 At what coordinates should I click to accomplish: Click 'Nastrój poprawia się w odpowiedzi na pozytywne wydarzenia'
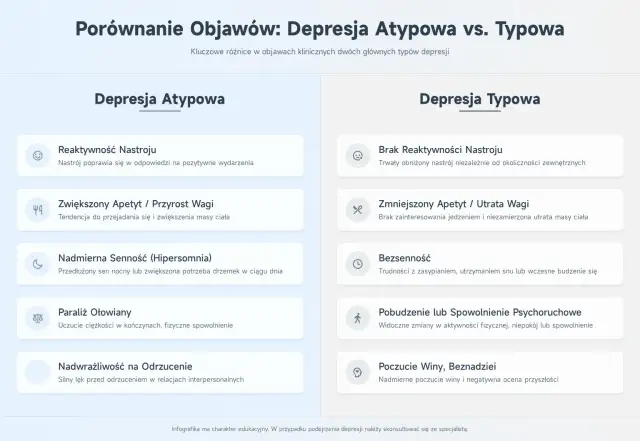tap(156, 163)
